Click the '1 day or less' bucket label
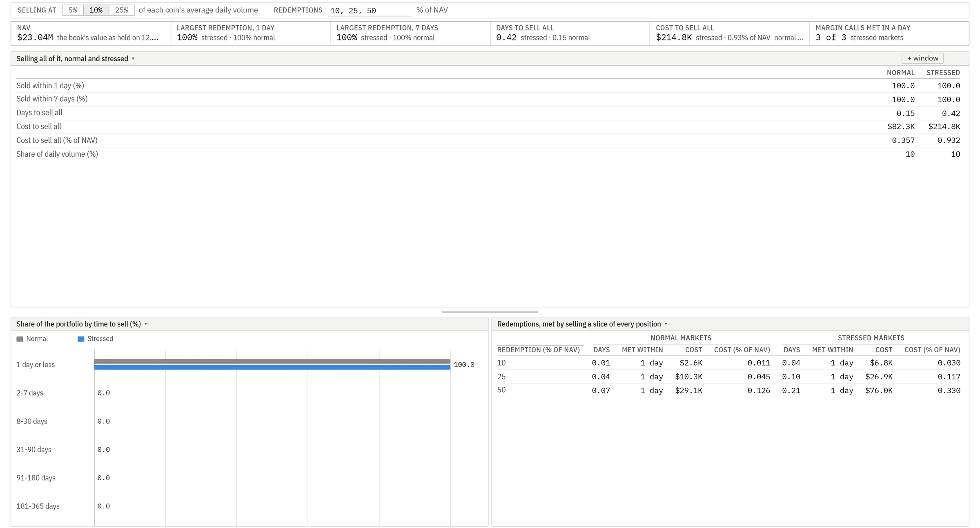Viewport: 980px width, 528px height. click(x=36, y=365)
